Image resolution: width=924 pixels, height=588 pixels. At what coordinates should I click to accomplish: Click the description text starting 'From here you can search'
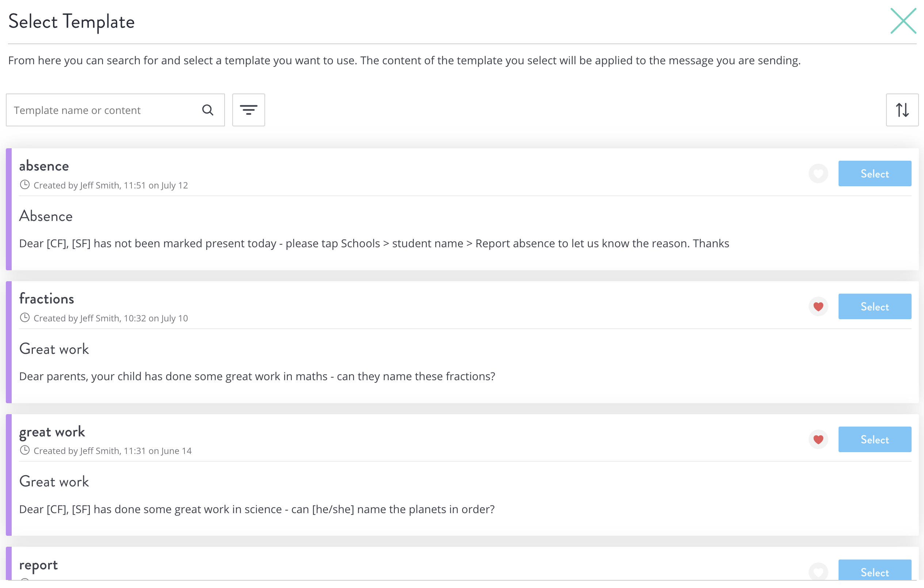click(404, 61)
